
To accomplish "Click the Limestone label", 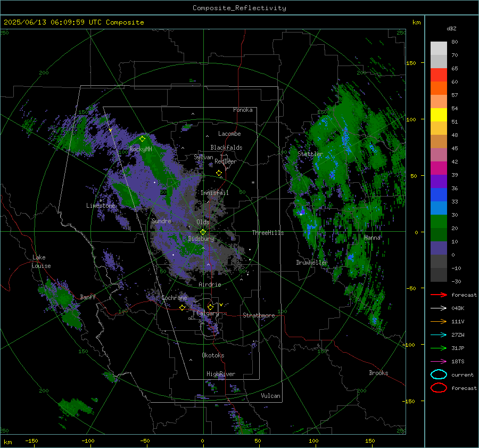I will click(101, 206).
